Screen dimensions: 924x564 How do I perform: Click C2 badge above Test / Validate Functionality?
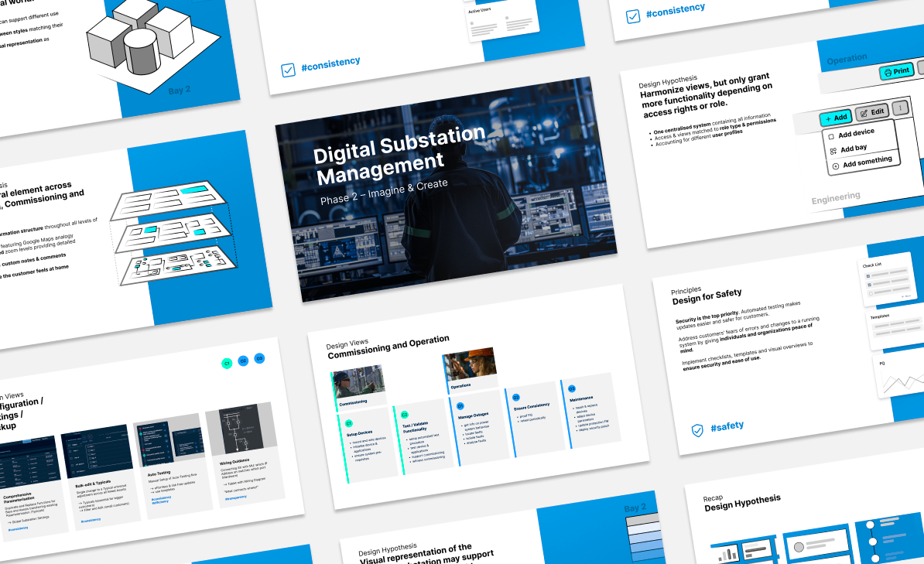click(404, 415)
